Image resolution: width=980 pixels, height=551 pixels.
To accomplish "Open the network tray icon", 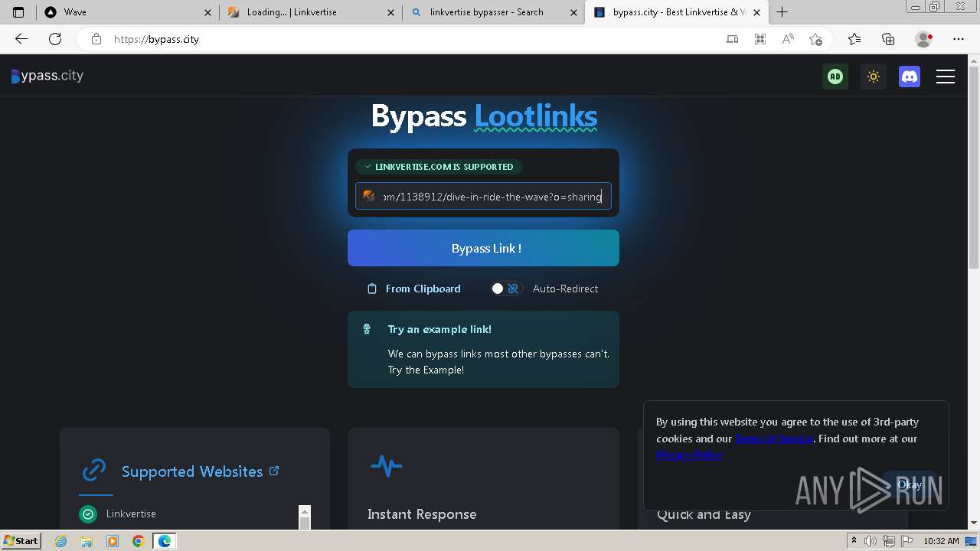I will [x=888, y=541].
